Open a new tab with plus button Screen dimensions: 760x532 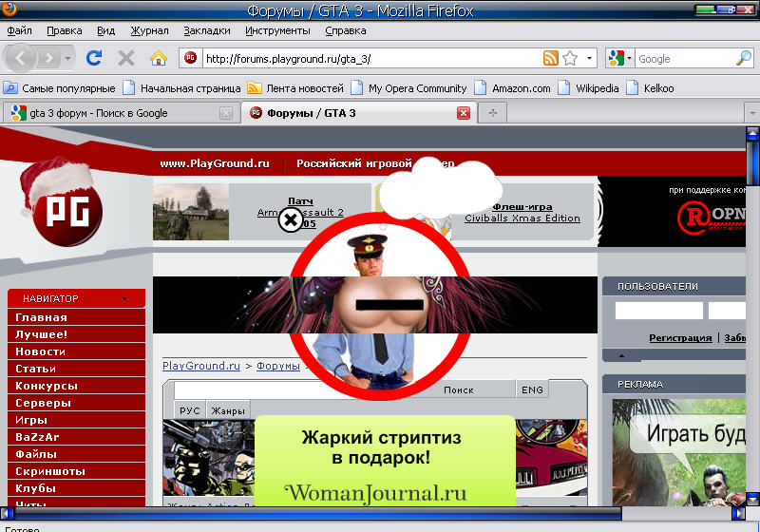click(492, 113)
